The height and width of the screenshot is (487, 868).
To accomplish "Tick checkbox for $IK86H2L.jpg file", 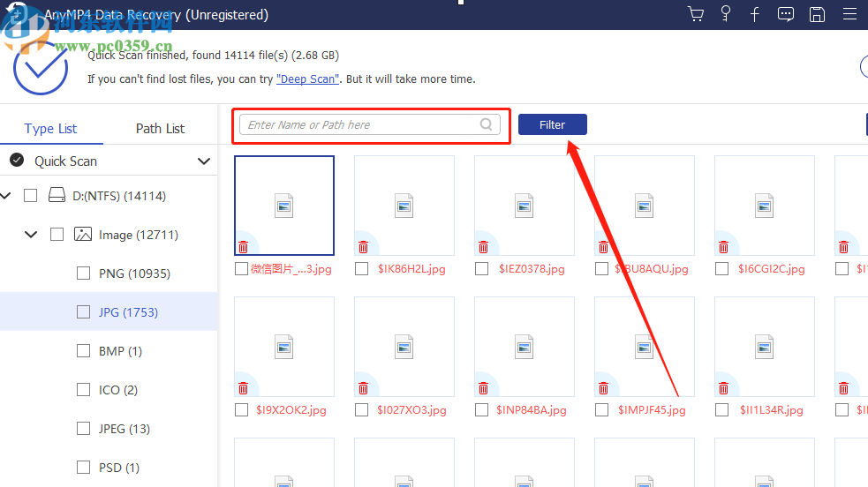I will (x=361, y=269).
